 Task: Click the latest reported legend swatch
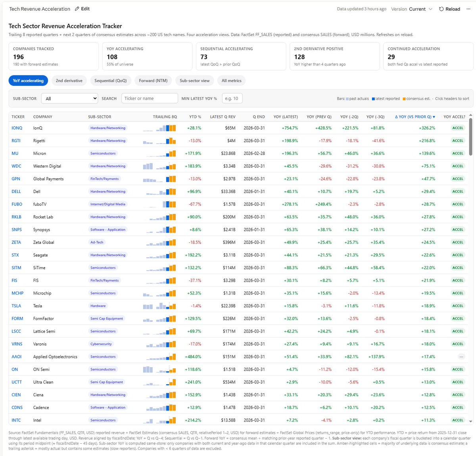(x=373, y=99)
